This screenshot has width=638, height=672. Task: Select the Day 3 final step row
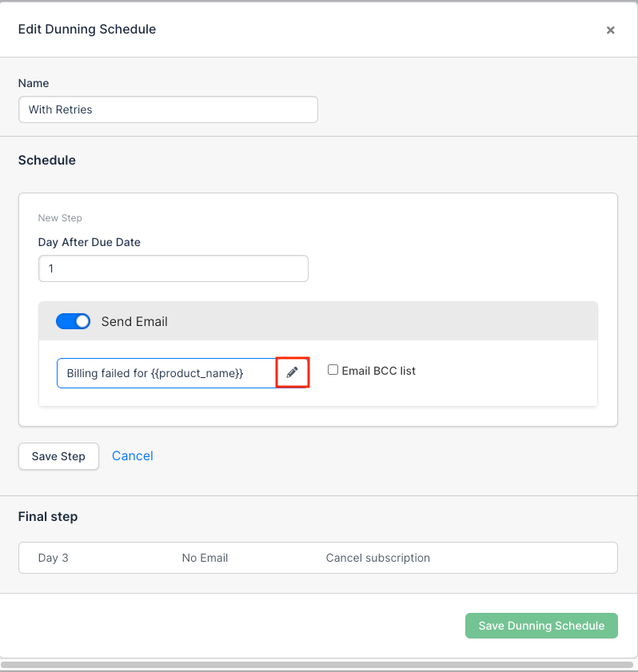[318, 558]
